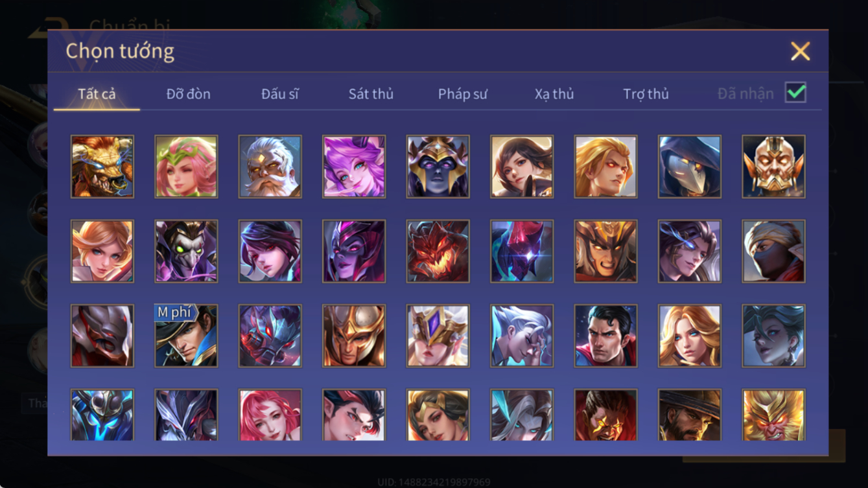The height and width of the screenshot is (488, 868).
Task: Show the Xạ thủ hero list
Action: tap(554, 94)
